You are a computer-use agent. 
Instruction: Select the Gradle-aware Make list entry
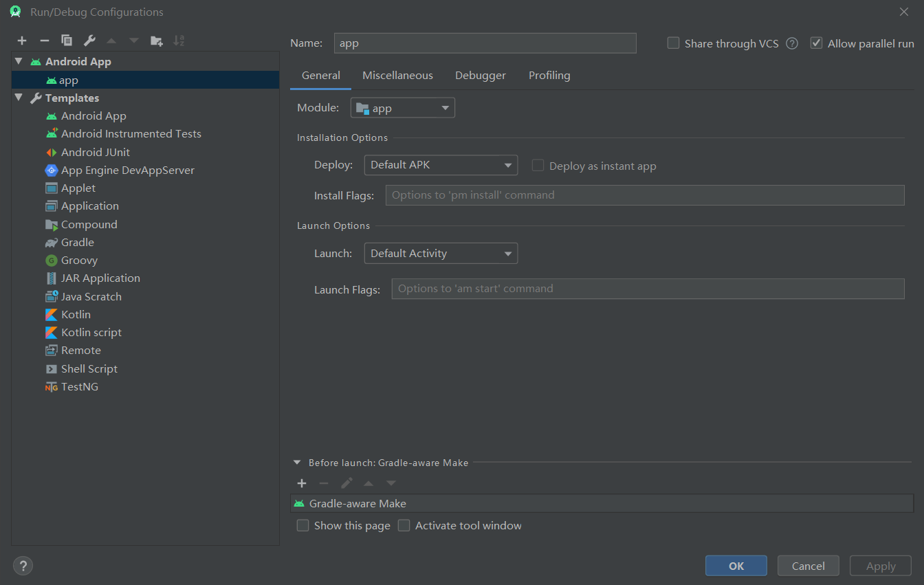point(602,503)
